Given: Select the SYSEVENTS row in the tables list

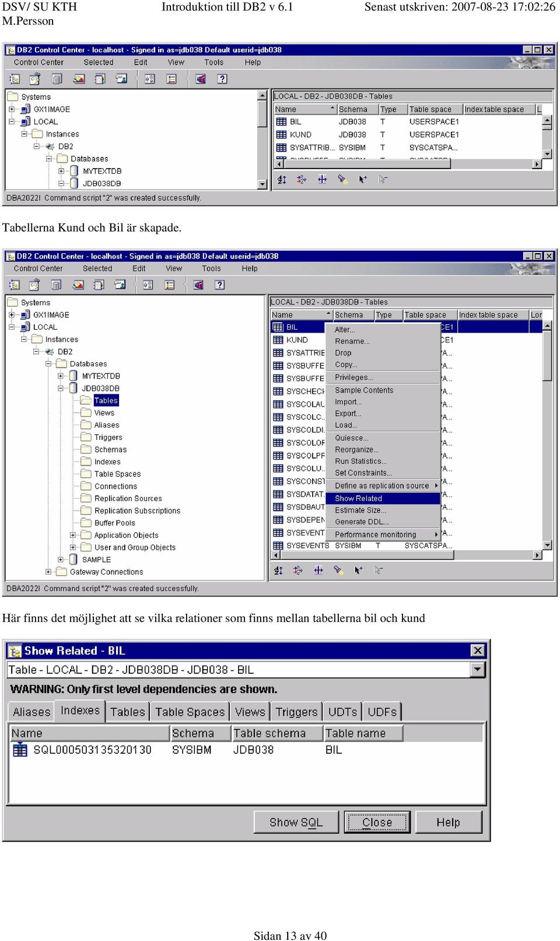Looking at the screenshot, I should pos(406,545).
